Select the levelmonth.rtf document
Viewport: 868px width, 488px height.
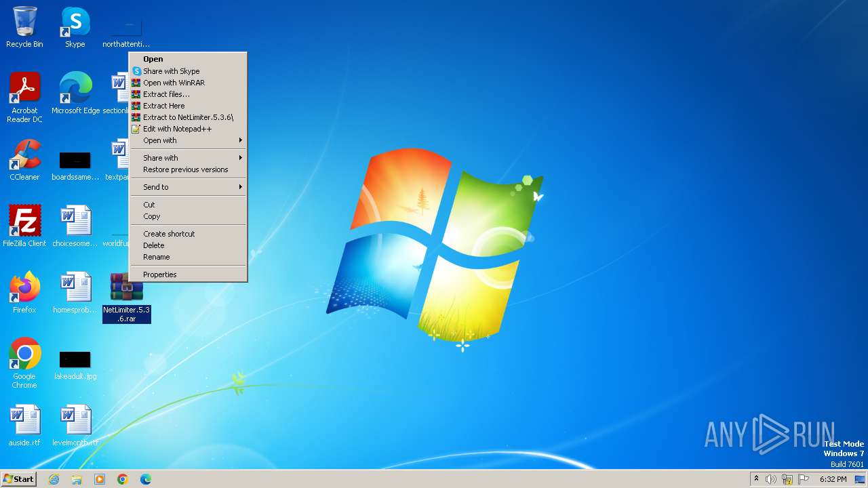click(x=75, y=425)
